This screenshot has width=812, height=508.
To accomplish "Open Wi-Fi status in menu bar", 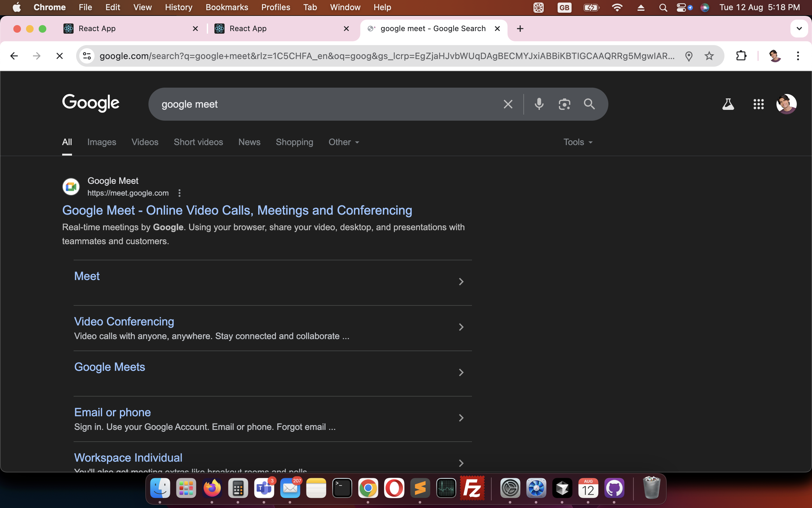I will (x=617, y=7).
